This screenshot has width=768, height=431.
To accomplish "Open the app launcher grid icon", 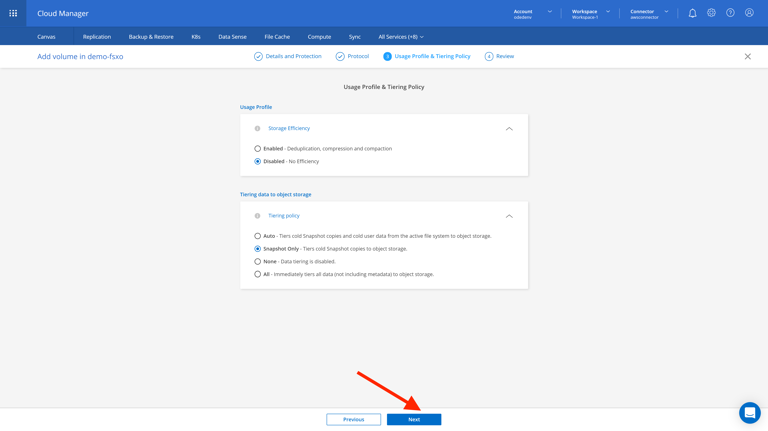I will [x=13, y=13].
